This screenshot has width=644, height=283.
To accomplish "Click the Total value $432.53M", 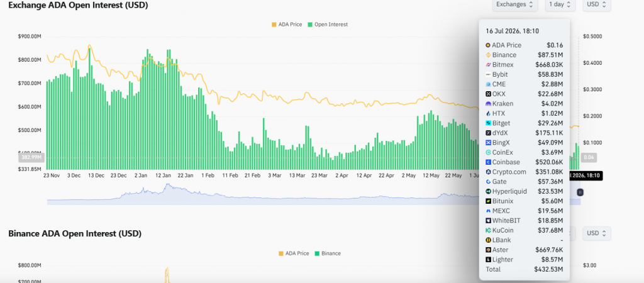I will 548,269.
